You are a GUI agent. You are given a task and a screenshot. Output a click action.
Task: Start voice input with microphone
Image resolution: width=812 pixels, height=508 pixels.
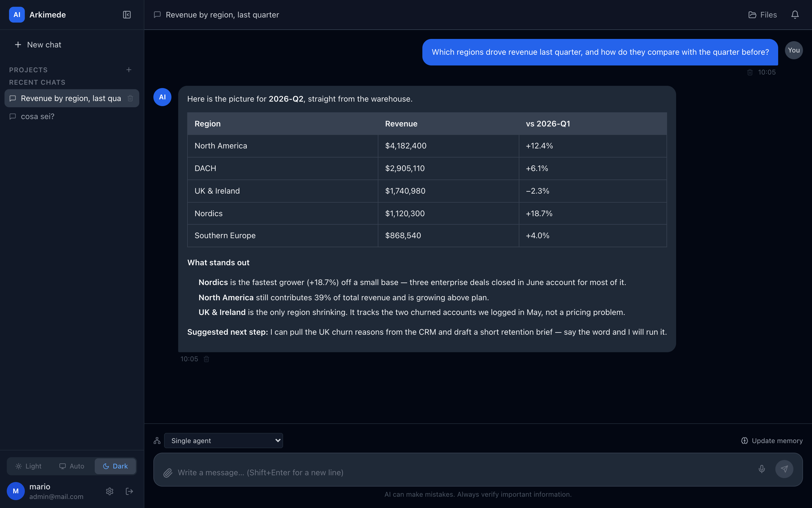762,469
